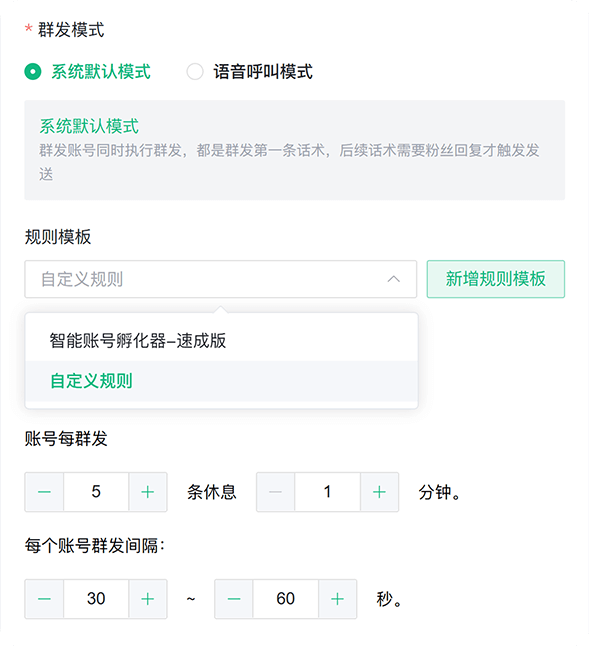Viewport: 589px width, 646px height.
Task: Collapse the 规则模板 dropdown chevron arrow
Action: pyautogui.click(x=394, y=279)
